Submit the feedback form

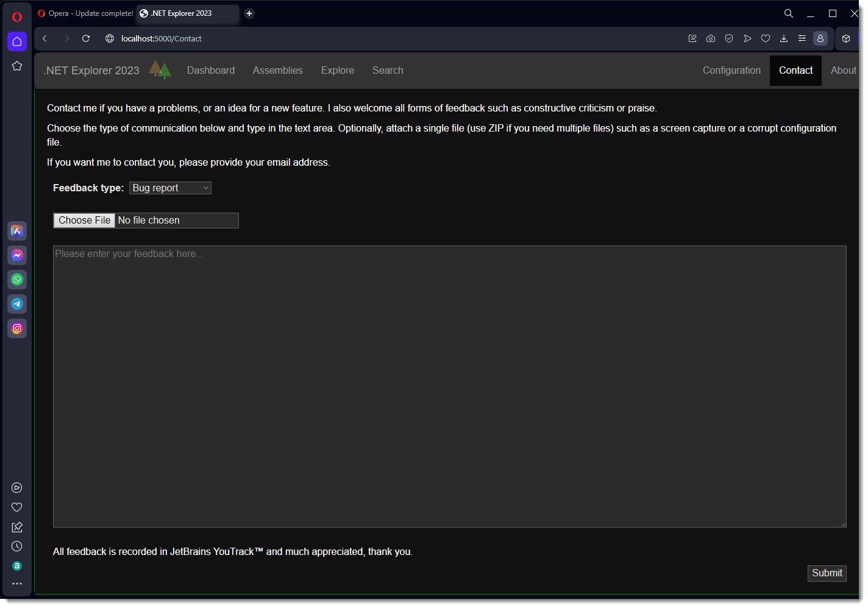827,573
